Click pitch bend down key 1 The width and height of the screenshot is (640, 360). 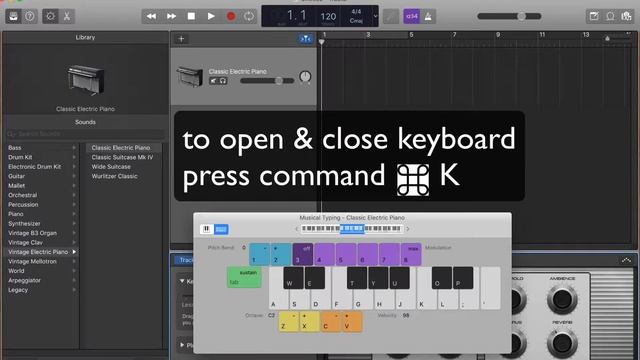[260, 254]
